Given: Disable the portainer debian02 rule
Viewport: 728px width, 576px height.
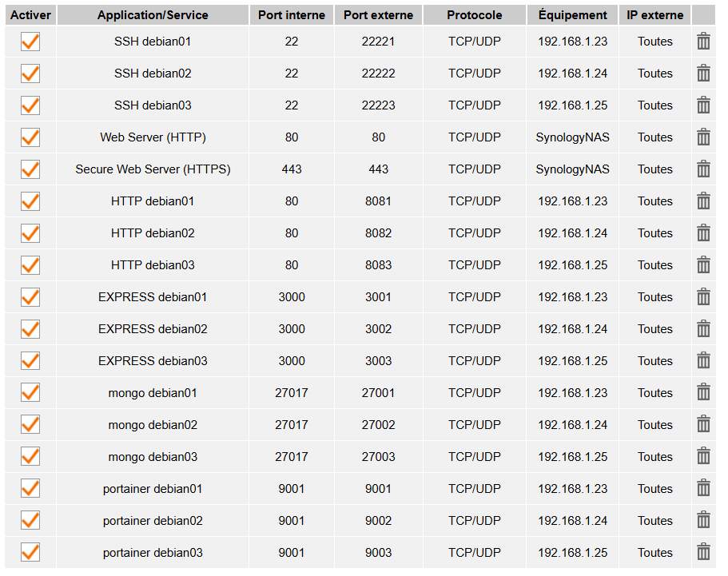Looking at the screenshot, I should point(30,521).
